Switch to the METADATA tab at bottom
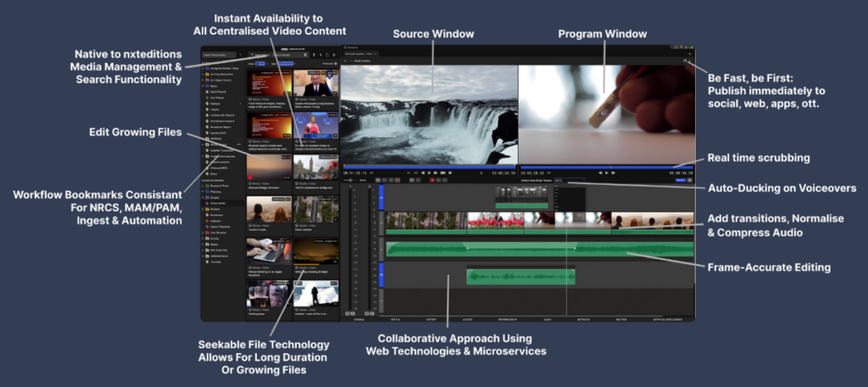 tap(583, 319)
